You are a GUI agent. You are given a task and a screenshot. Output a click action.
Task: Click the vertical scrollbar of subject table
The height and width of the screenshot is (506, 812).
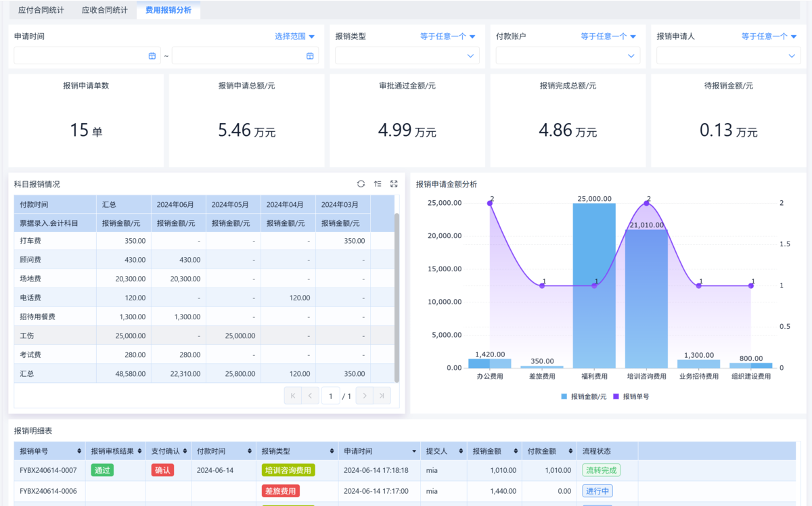click(397, 298)
